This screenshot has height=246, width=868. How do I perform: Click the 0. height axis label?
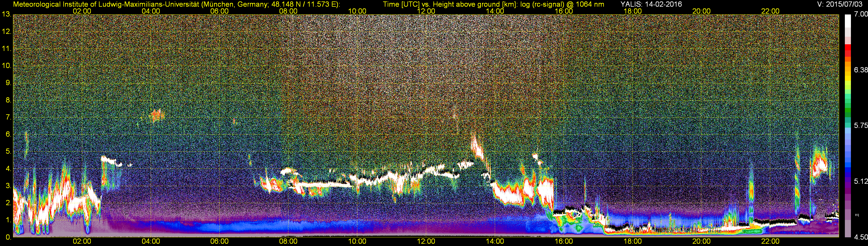[x=8, y=237]
